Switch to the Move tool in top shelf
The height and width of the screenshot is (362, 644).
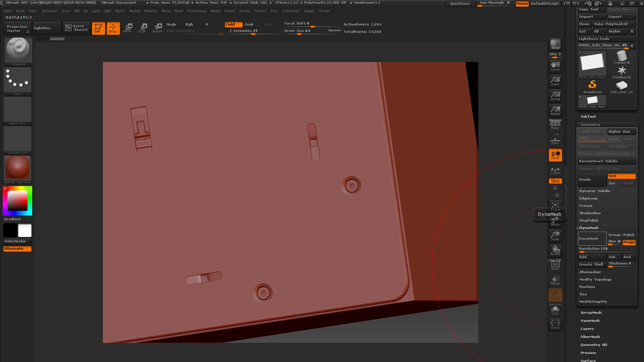click(x=128, y=28)
